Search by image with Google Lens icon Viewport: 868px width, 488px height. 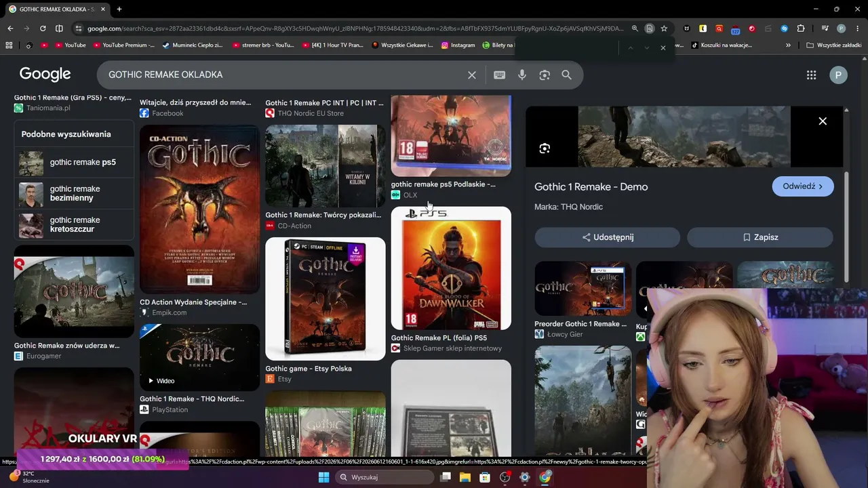pos(545,75)
